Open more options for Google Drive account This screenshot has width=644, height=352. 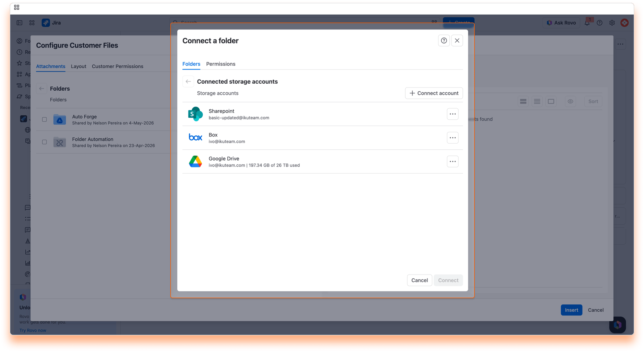[452, 161]
